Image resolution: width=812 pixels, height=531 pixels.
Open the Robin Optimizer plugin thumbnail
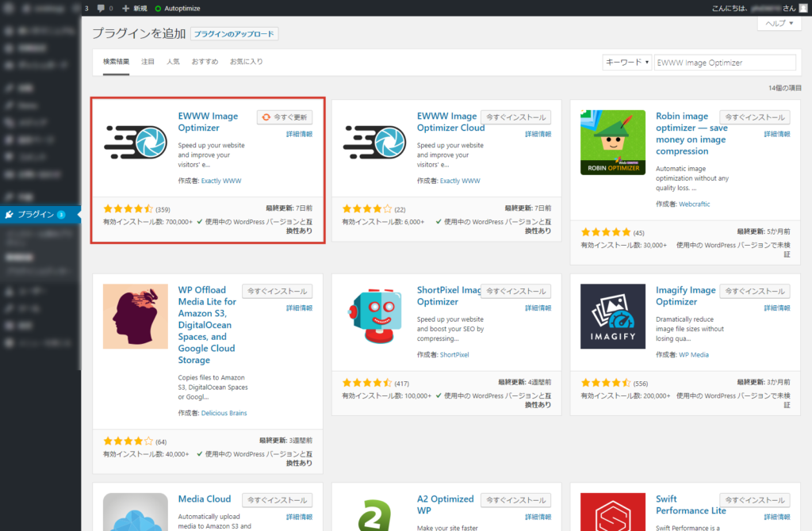pyautogui.click(x=613, y=143)
